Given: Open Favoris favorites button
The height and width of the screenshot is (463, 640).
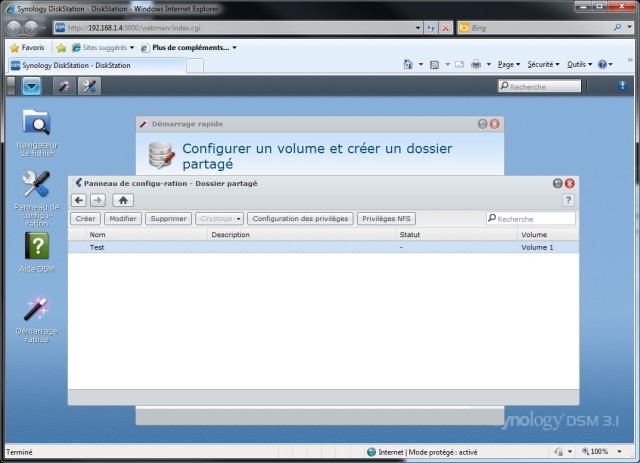Looking at the screenshot, I should tap(27, 48).
